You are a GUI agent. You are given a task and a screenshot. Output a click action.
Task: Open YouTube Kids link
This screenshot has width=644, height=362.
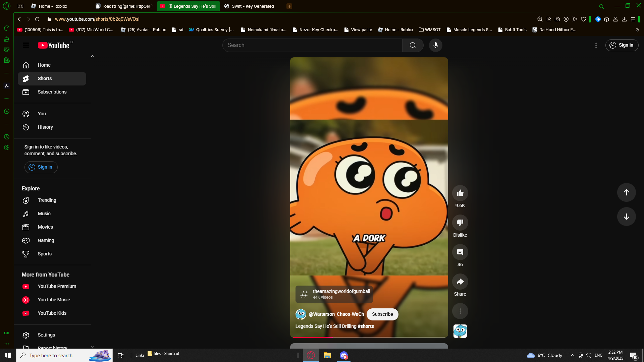tap(52, 313)
